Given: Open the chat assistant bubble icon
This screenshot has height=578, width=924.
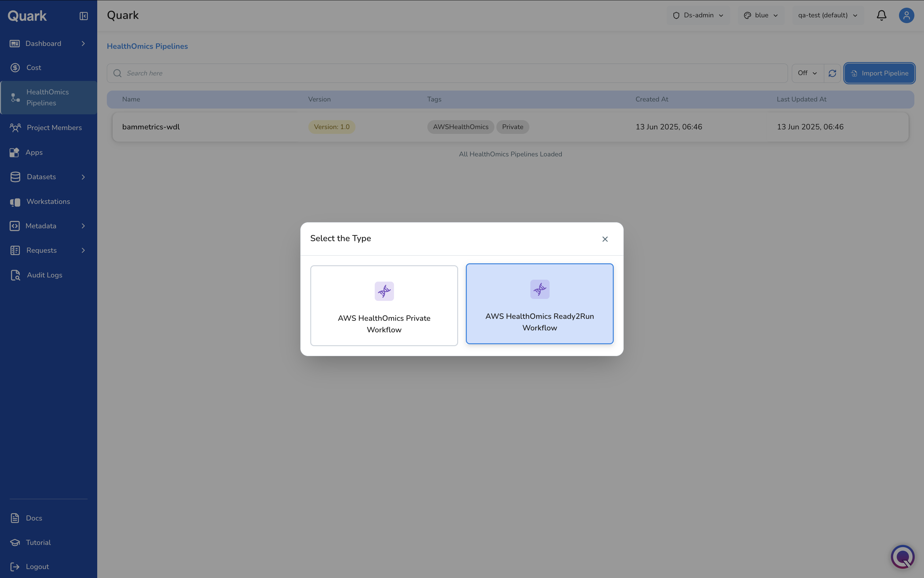Looking at the screenshot, I should [x=903, y=556].
